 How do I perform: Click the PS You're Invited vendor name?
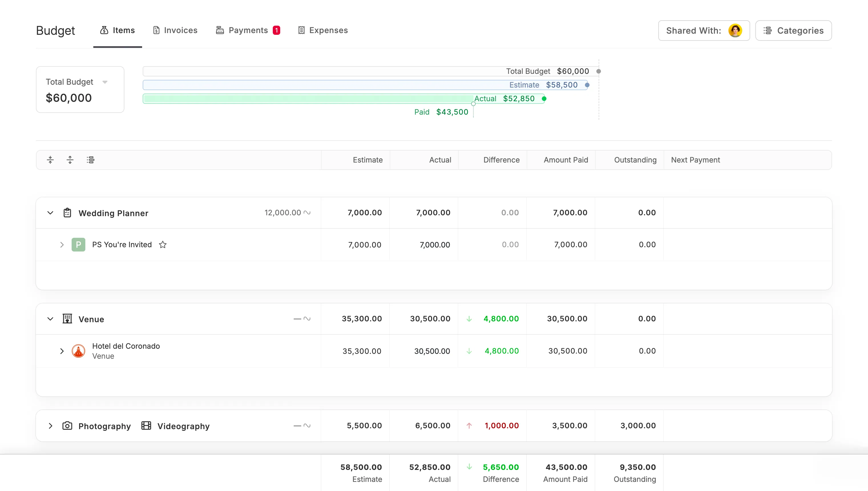click(x=122, y=245)
